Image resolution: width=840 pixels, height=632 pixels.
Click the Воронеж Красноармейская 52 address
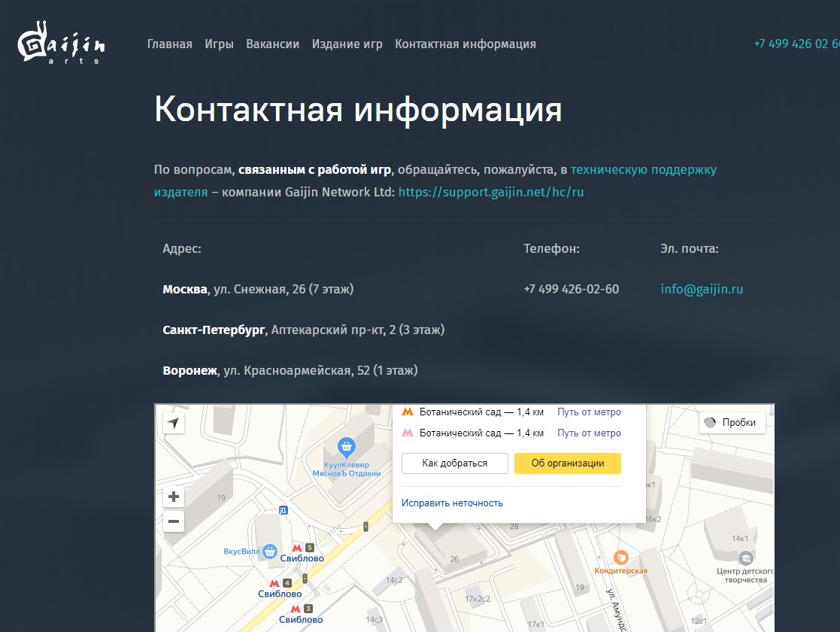click(290, 370)
